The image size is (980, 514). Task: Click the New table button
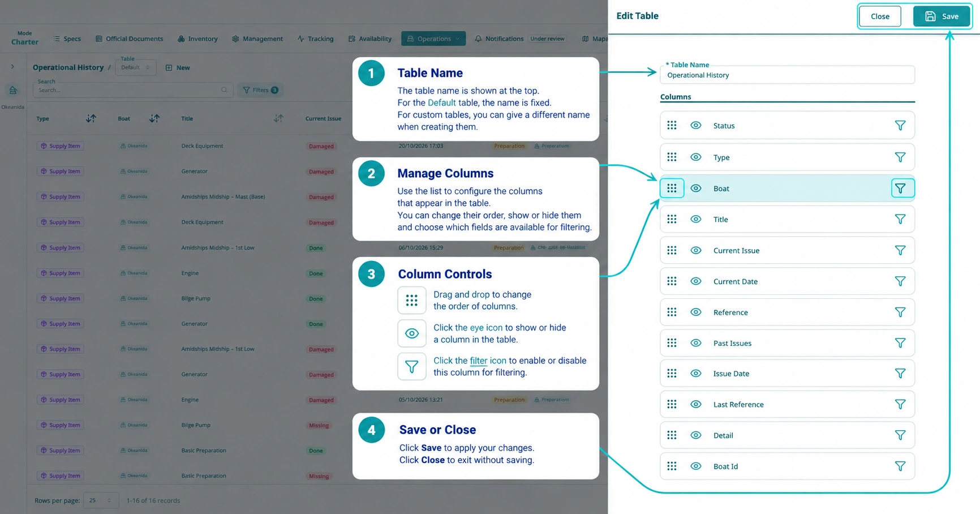pyautogui.click(x=178, y=67)
